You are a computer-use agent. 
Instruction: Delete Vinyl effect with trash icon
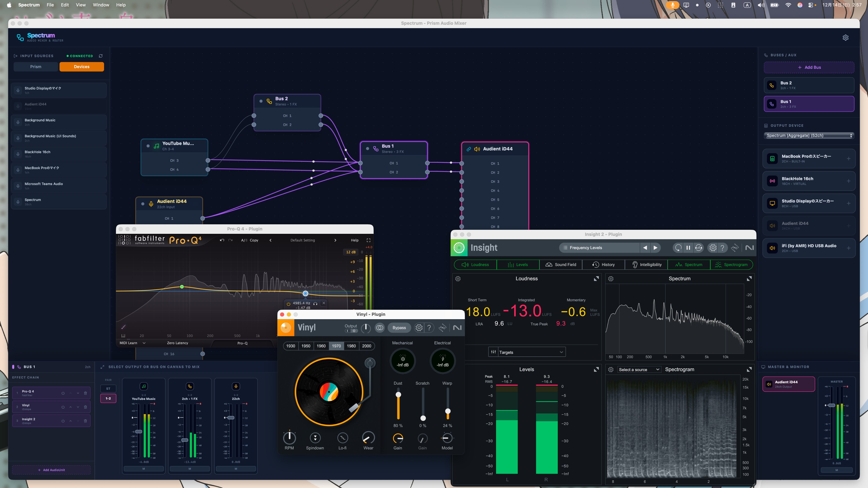85,407
